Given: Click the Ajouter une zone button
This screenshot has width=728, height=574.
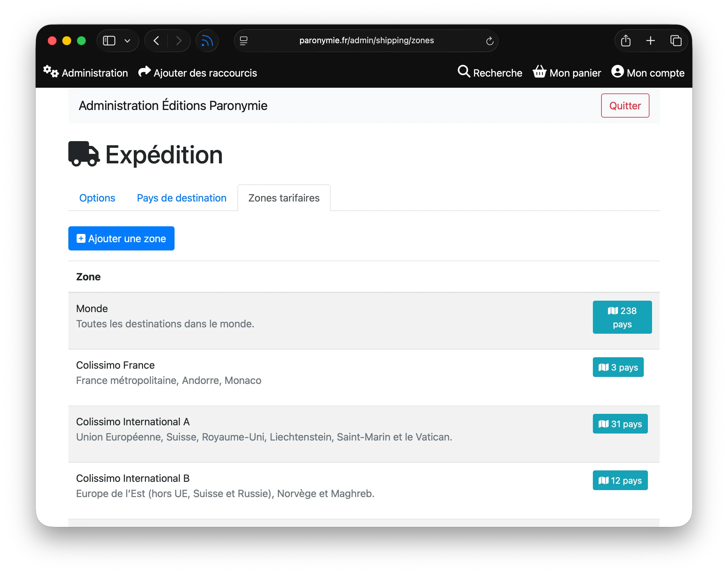Looking at the screenshot, I should (121, 238).
